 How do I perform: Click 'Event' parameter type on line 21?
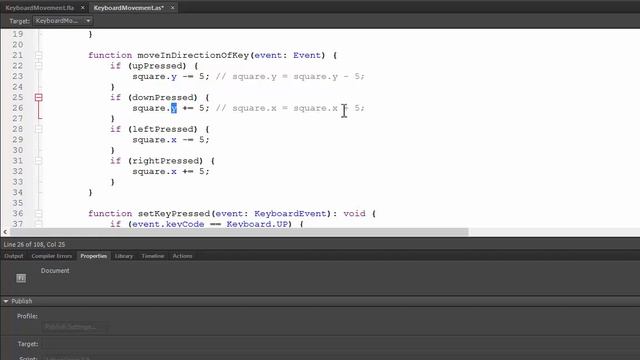pos(307,55)
